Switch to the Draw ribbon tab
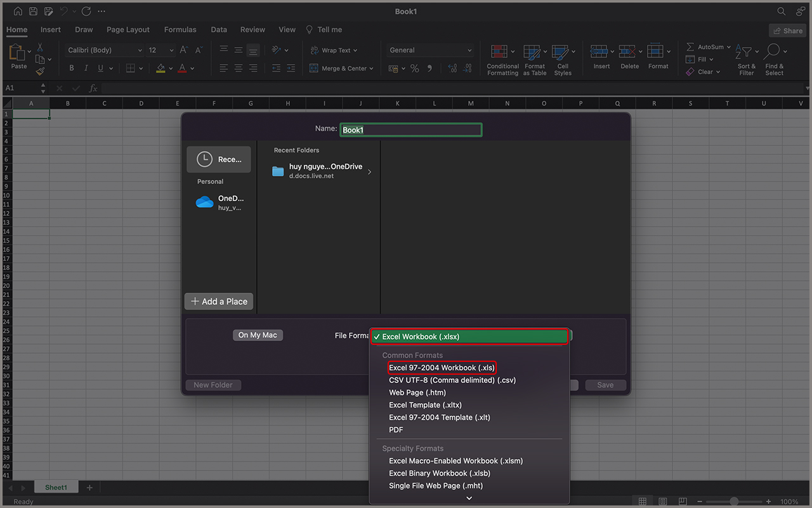Image resolution: width=812 pixels, height=508 pixels. [x=84, y=30]
